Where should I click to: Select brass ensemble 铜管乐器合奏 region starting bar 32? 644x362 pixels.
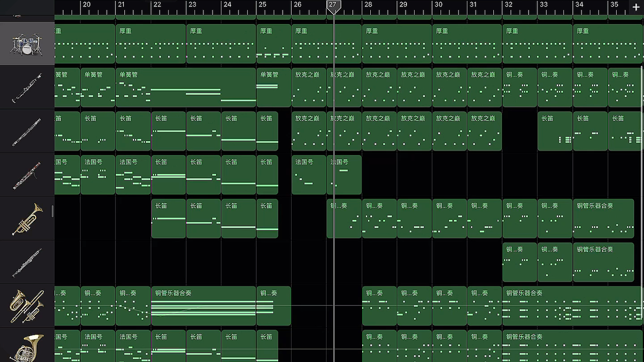click(x=572, y=306)
